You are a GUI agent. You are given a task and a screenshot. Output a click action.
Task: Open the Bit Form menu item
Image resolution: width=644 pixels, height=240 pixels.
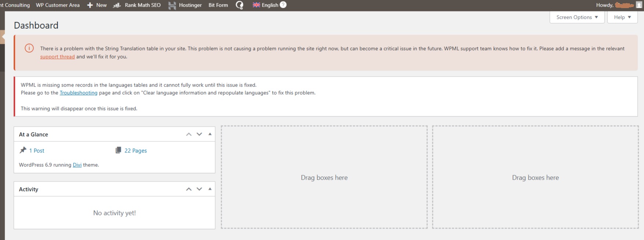point(218,5)
